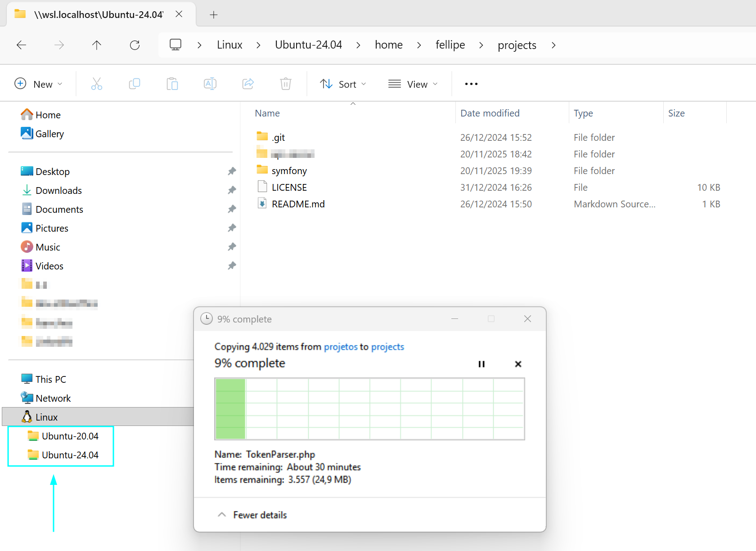Pause the file copy operation

coord(481,364)
